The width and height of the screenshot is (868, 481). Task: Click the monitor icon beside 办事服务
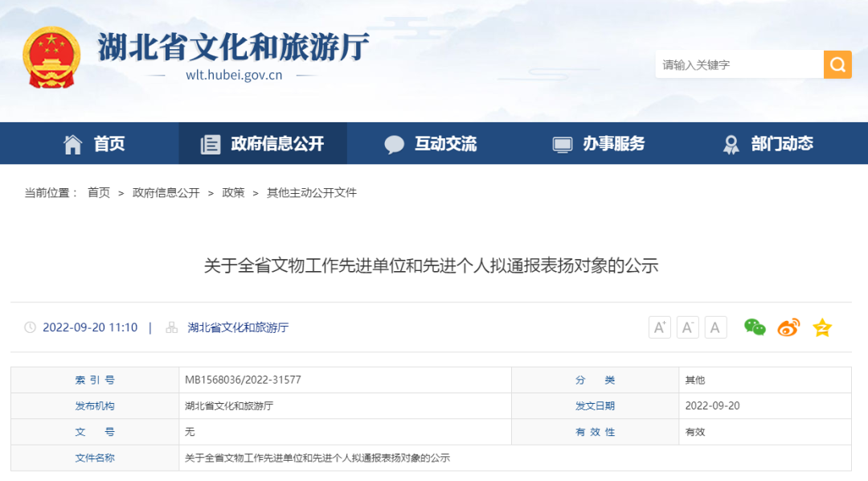(x=563, y=145)
